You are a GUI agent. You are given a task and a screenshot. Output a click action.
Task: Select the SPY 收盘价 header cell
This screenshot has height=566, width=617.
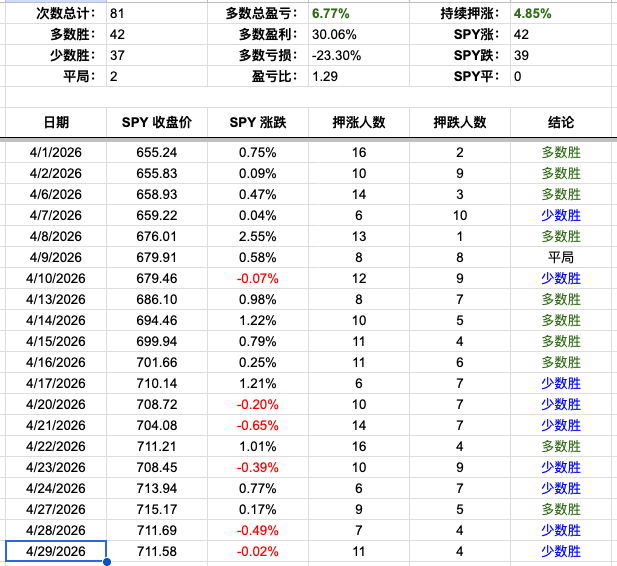click(x=157, y=122)
